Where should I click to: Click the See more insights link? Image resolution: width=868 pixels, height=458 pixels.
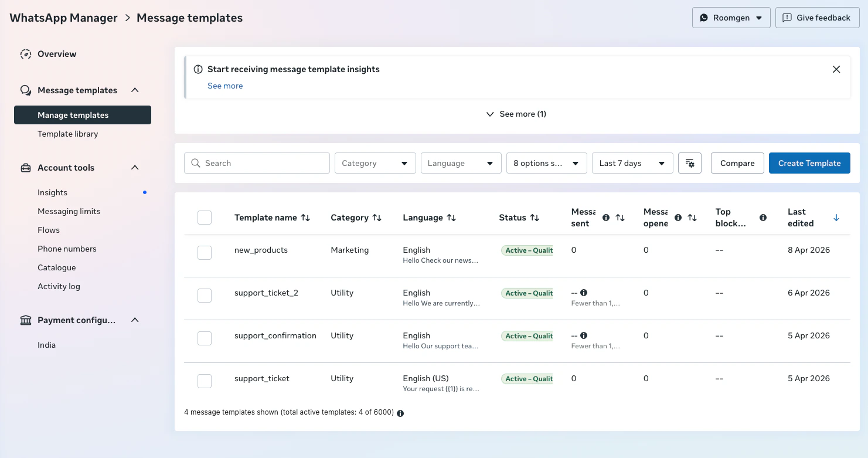pyautogui.click(x=225, y=86)
